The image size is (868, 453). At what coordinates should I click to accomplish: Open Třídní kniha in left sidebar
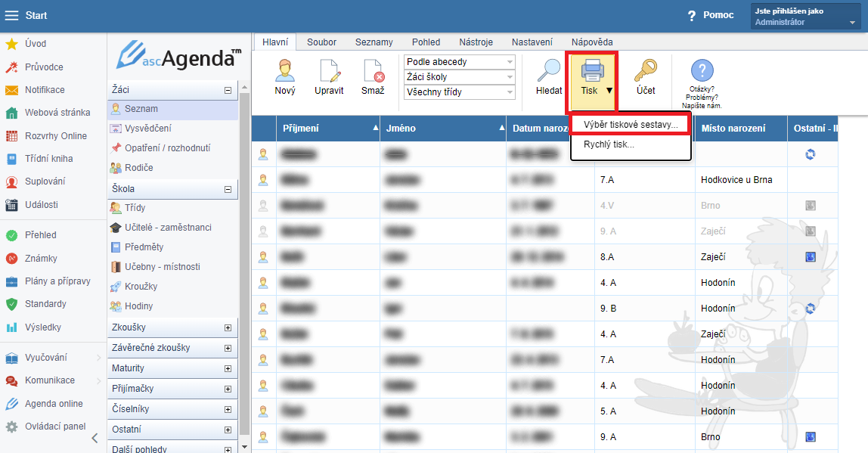pyautogui.click(x=48, y=159)
